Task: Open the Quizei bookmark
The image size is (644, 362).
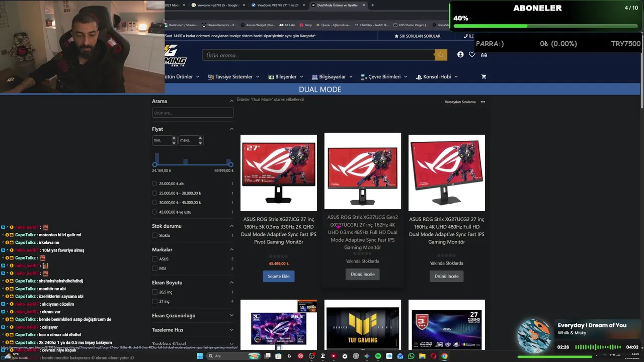Action: [333, 25]
